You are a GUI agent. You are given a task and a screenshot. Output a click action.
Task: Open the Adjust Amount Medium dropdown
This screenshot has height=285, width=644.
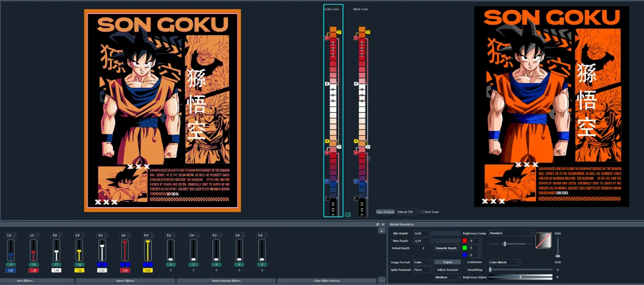point(448,277)
